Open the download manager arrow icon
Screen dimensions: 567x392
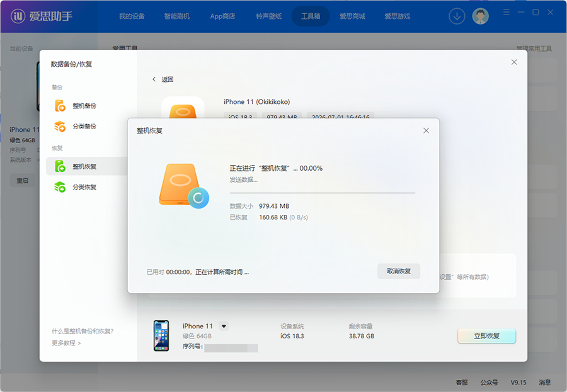(457, 16)
